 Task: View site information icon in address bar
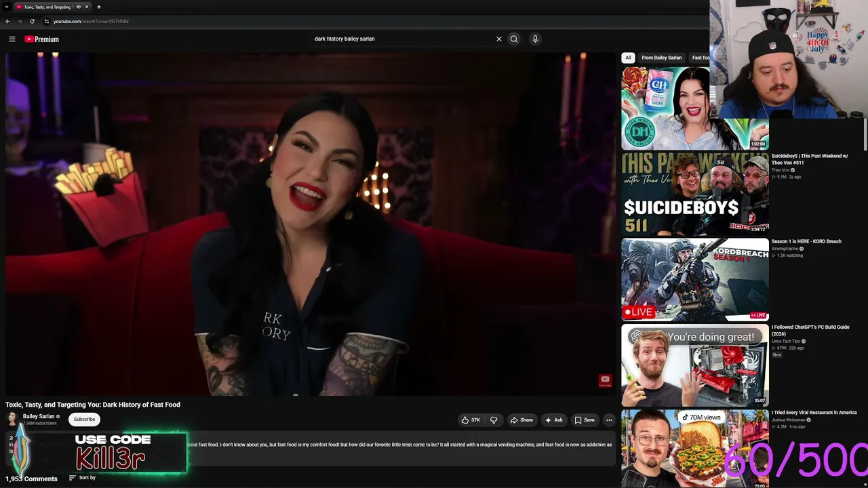coord(46,21)
